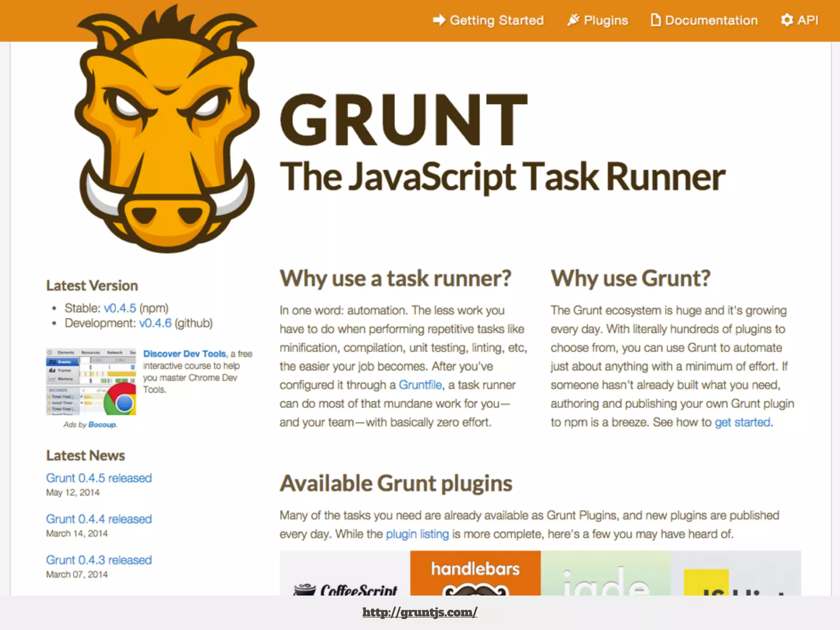Click the Latest Version heading
The height and width of the screenshot is (630, 840).
point(92,285)
